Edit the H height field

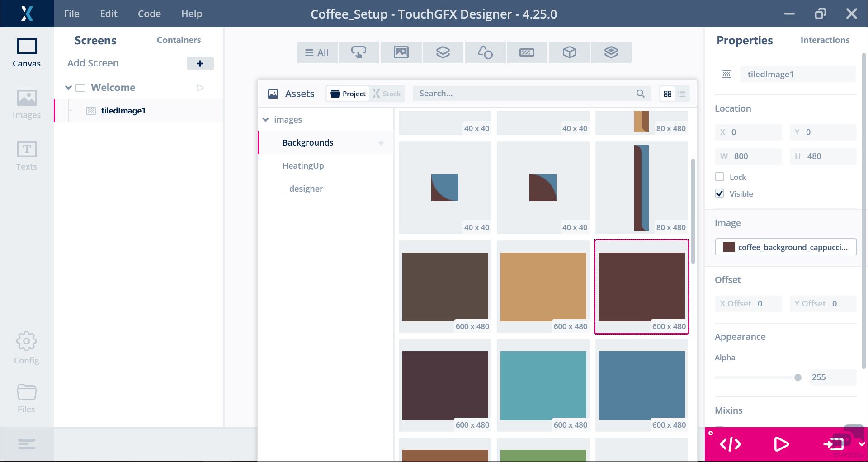tap(823, 156)
